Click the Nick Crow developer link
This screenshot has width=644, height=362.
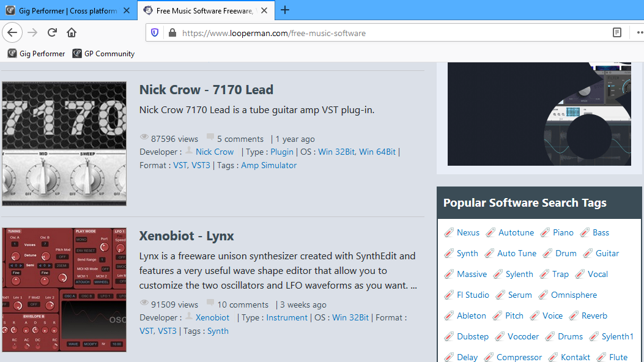[215, 152]
